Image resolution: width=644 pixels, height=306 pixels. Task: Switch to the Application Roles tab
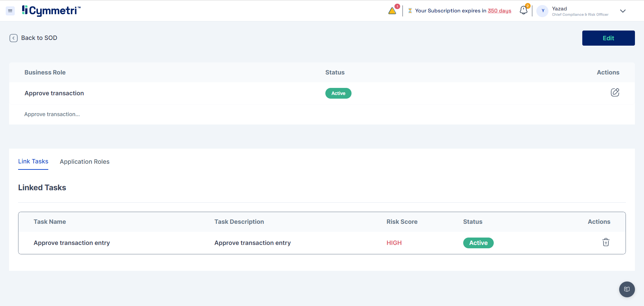(x=85, y=162)
